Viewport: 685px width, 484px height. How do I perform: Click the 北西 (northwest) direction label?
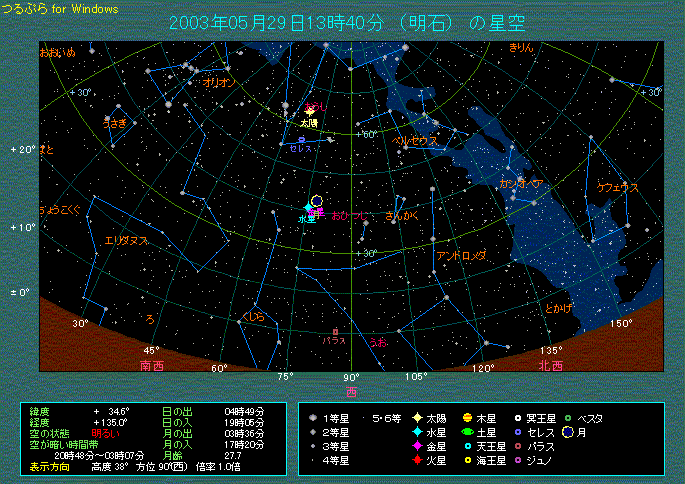tap(550, 366)
